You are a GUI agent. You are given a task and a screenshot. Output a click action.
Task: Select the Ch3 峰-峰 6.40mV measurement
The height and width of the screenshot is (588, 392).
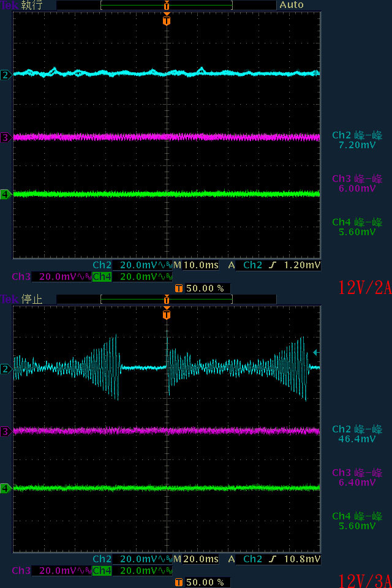(357, 477)
